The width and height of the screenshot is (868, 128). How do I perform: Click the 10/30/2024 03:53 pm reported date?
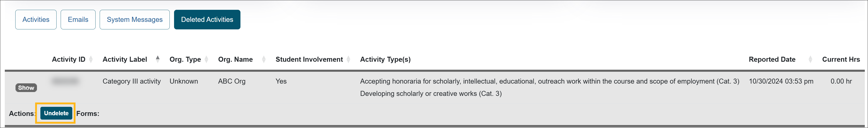[x=781, y=81]
